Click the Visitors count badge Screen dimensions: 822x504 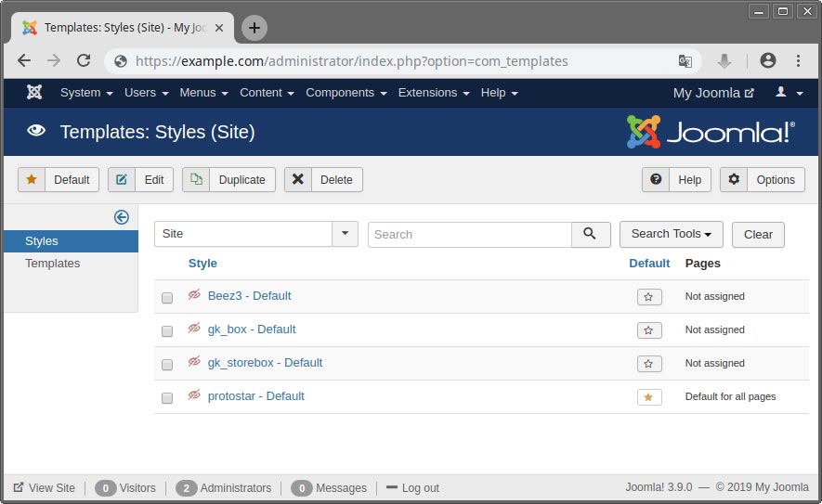[x=105, y=488]
